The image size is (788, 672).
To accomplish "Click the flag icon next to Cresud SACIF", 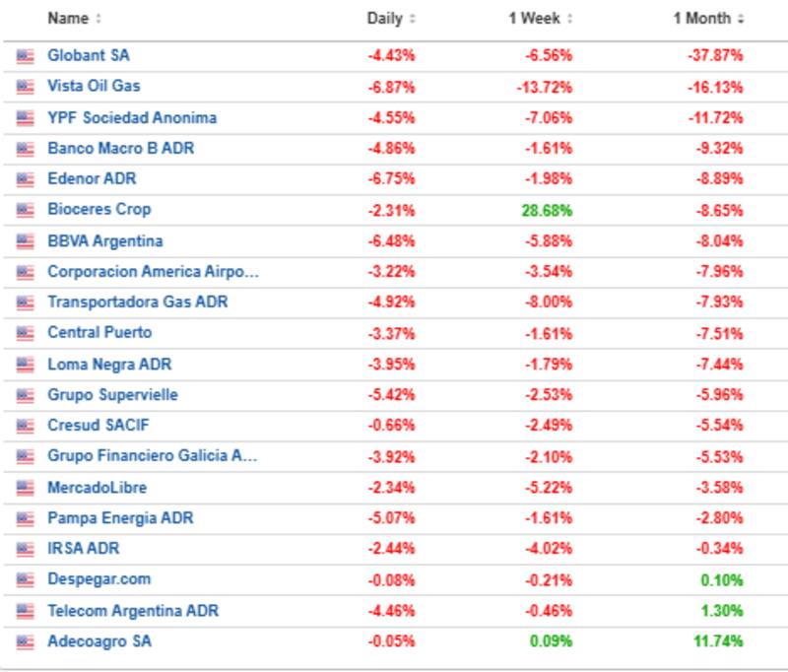I will [26, 426].
